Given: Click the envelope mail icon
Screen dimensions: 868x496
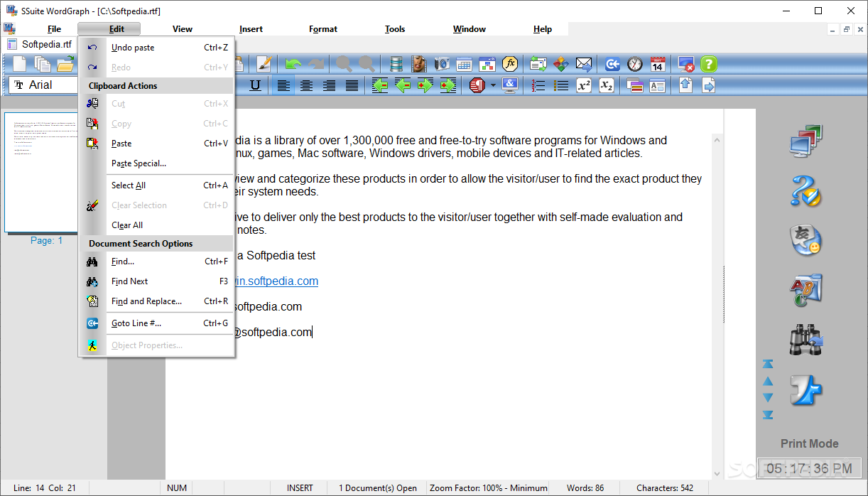Looking at the screenshot, I should click(x=584, y=64).
